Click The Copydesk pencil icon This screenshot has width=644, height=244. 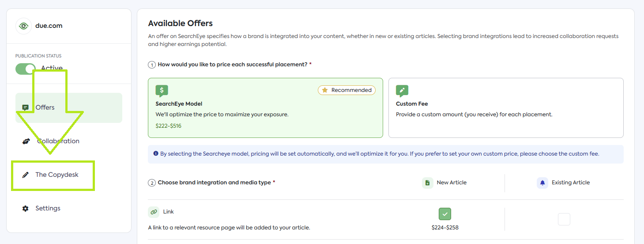(26, 175)
